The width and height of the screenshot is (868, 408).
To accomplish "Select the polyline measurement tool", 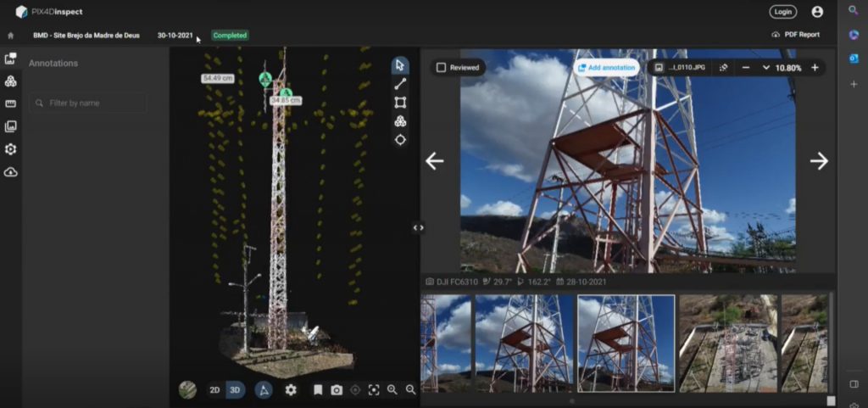I will coord(400,84).
